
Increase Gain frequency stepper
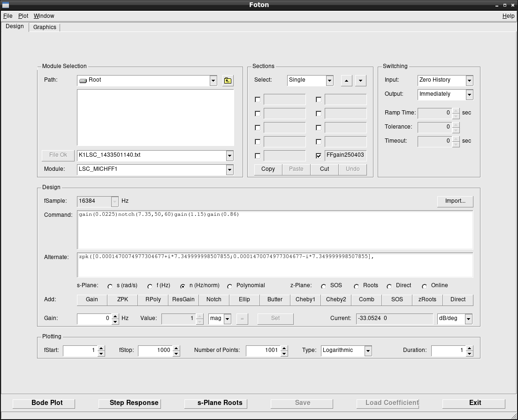click(115, 316)
